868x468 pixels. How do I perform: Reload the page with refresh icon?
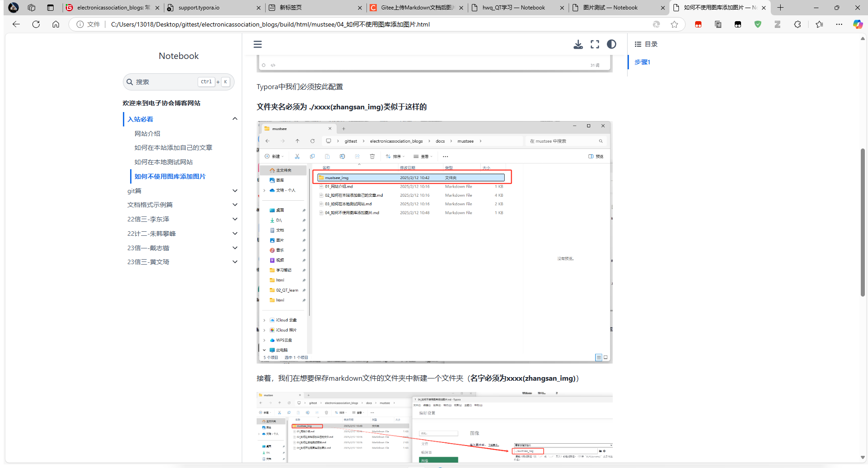[36, 24]
